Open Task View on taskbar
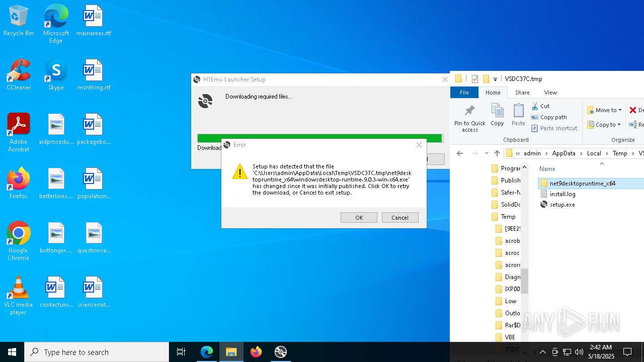Viewport: 644px width, 362px height. tap(181, 352)
